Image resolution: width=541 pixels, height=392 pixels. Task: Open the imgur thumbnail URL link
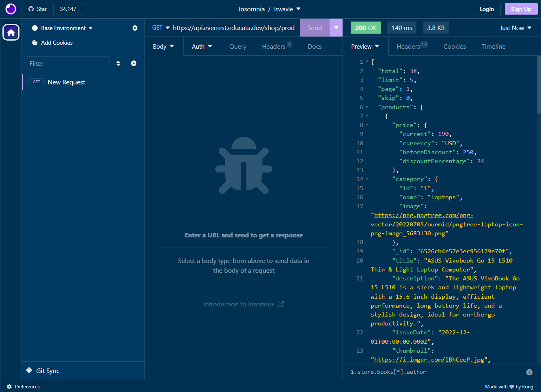tap(429, 360)
